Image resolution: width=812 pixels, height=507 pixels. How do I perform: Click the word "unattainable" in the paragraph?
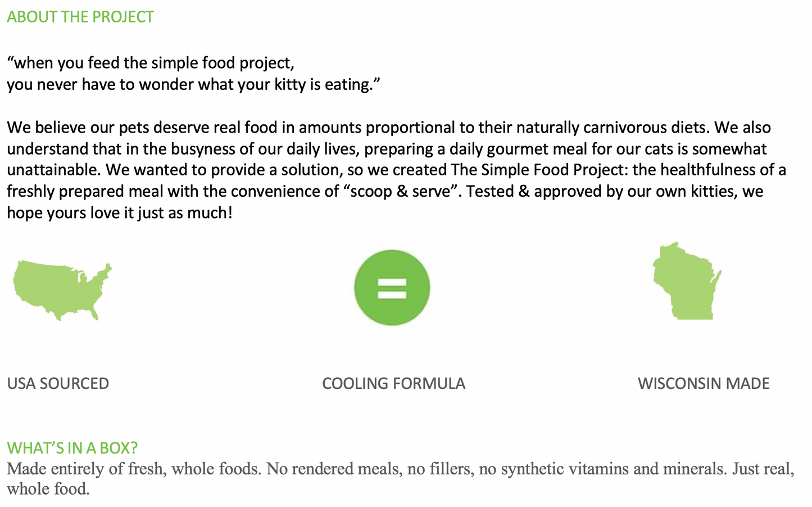coord(52,170)
